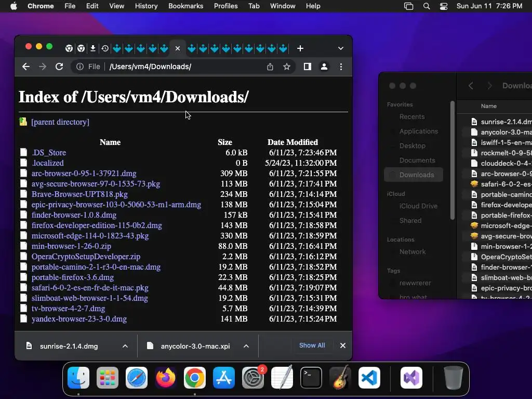
Task: Expand the tab search chevron
Action: [341, 48]
